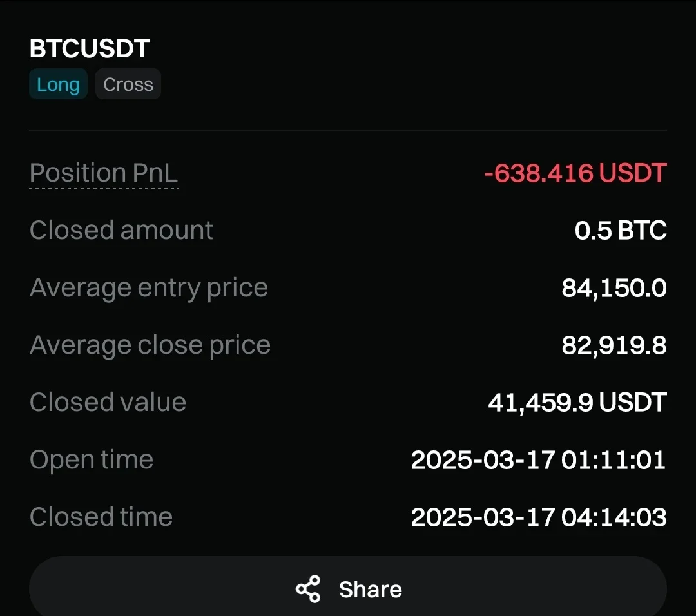
Task: Select the 84,150.0 entry price value
Action: (x=614, y=288)
